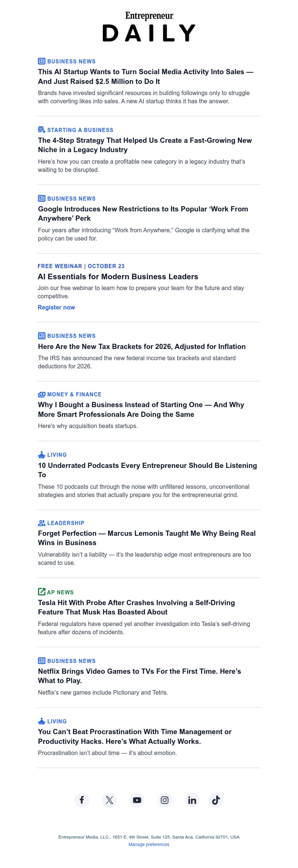298x868 pixels.
Task: Open the Instagram social icon
Action: click(165, 800)
